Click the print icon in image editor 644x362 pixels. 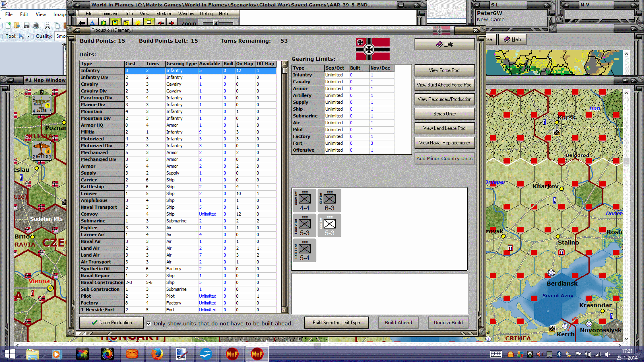point(36,25)
